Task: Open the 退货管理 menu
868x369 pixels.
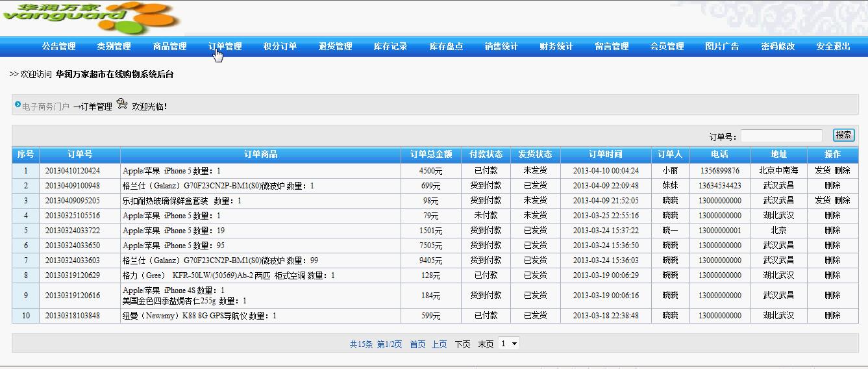Action: [x=335, y=47]
